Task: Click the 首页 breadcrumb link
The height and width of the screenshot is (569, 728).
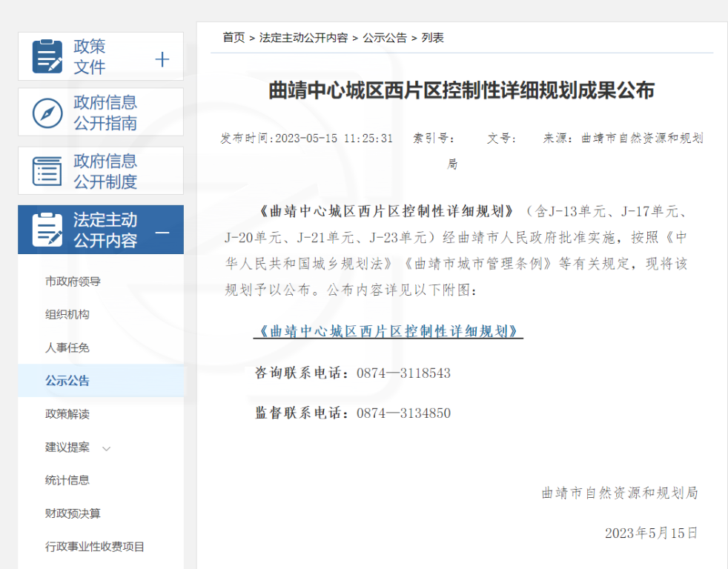Action: 234,38
